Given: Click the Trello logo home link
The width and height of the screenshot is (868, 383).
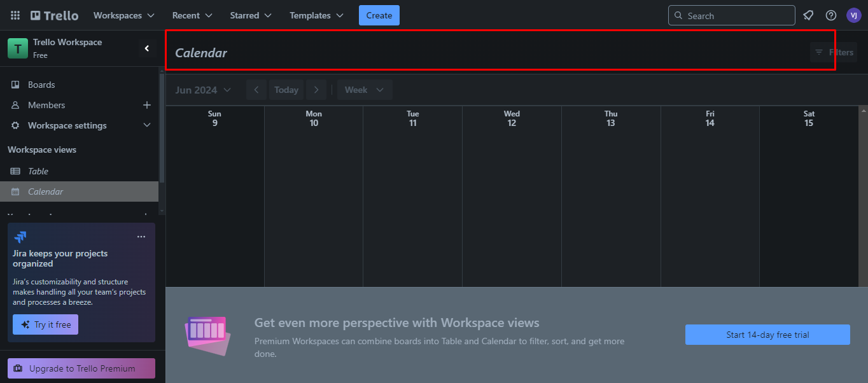Looking at the screenshot, I should tap(55, 15).
